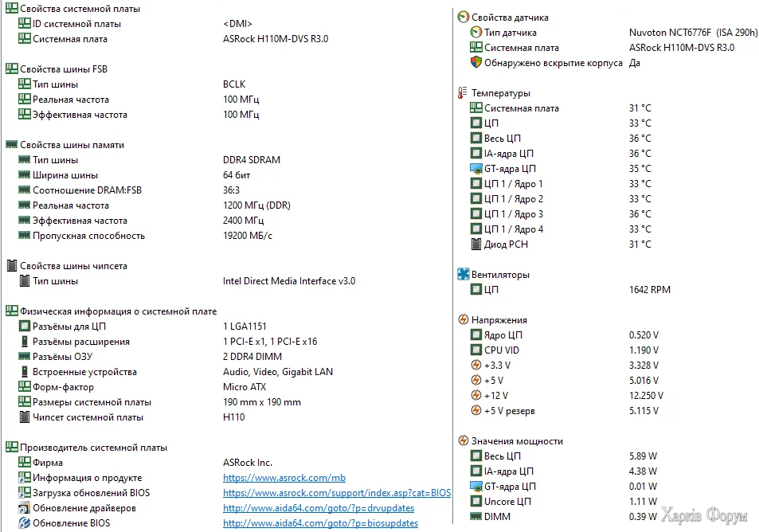Click the lightning icon next to '+12 V'

pyautogui.click(x=475, y=395)
